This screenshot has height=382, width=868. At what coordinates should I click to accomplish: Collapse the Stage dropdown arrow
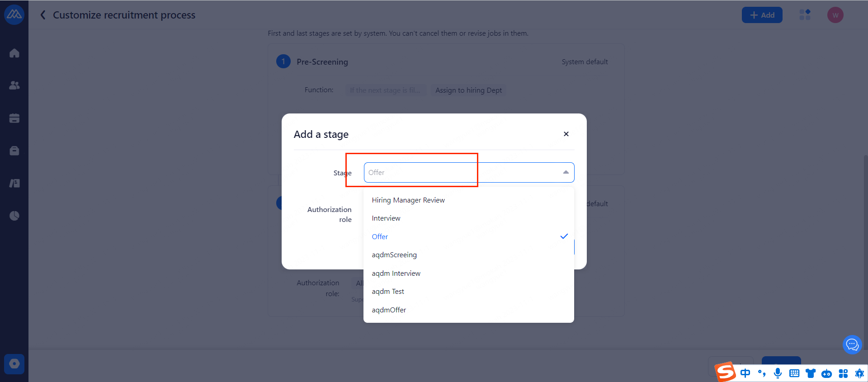(566, 172)
